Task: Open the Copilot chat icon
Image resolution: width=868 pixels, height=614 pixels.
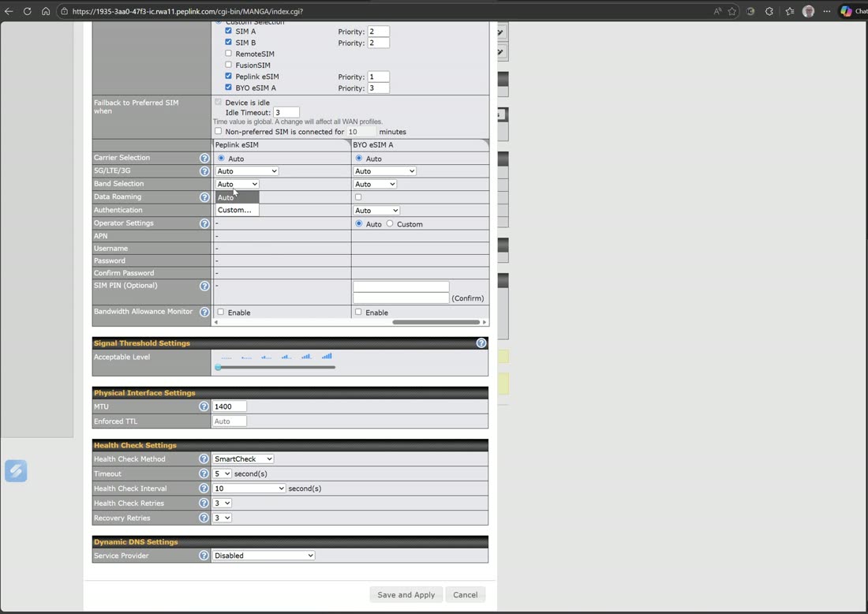Action: (x=846, y=11)
